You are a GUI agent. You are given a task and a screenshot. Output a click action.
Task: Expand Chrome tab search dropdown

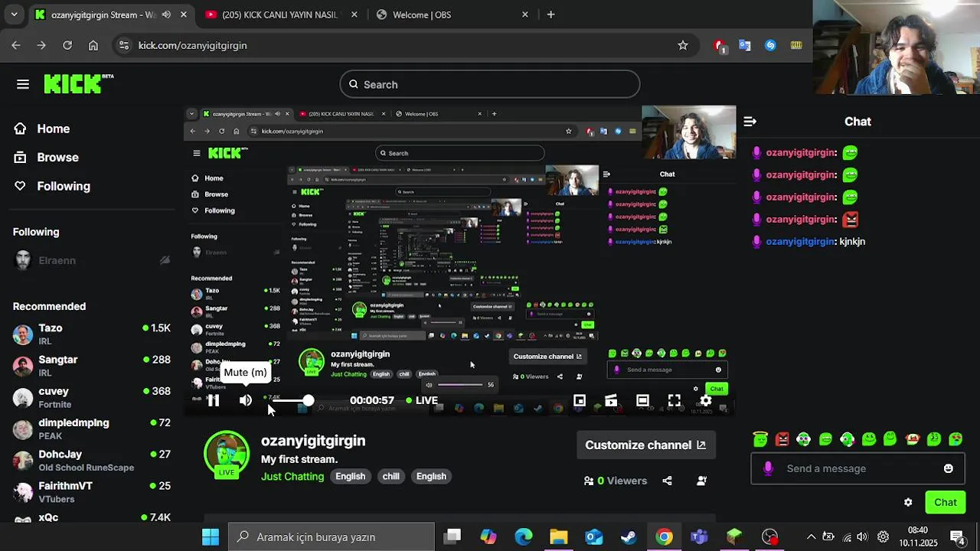tap(14, 15)
